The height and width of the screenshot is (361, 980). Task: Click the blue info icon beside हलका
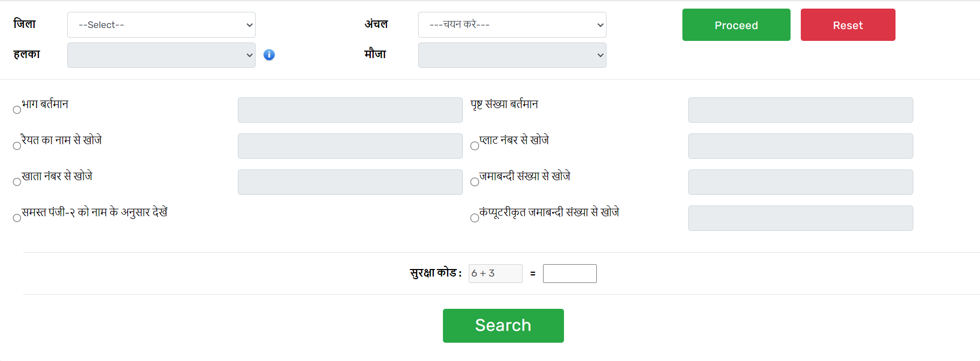point(269,55)
